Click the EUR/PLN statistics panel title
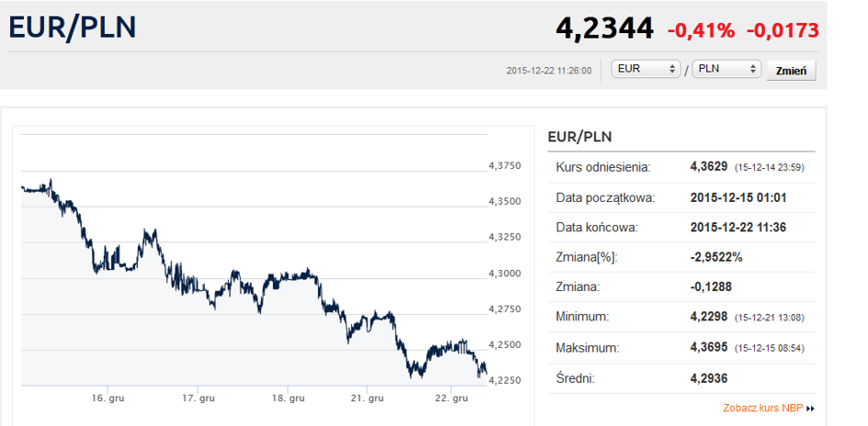 580,137
